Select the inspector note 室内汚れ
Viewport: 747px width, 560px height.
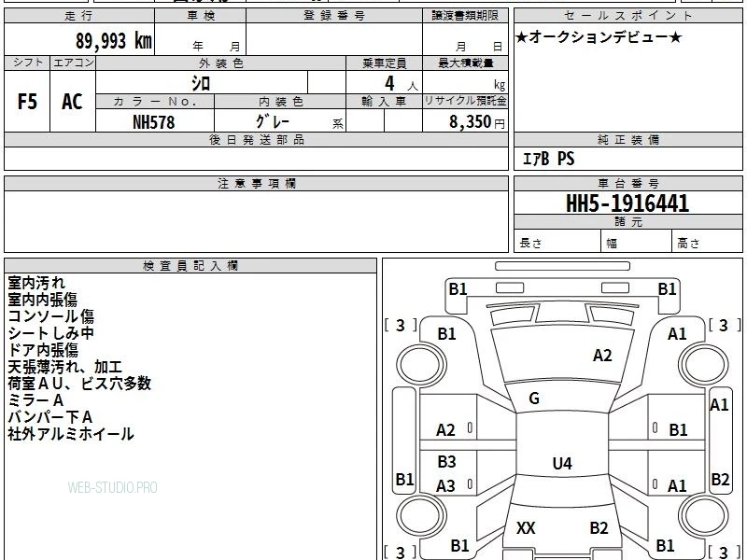(36, 283)
